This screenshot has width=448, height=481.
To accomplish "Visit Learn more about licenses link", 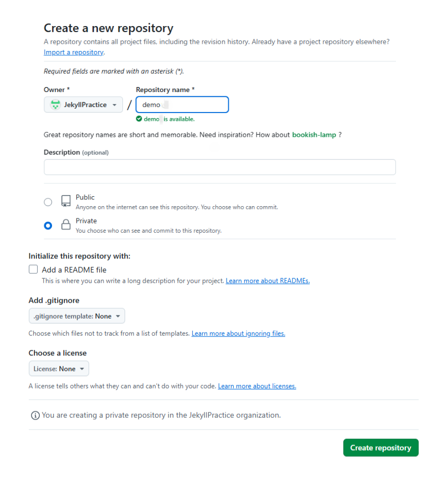I will [x=257, y=386].
